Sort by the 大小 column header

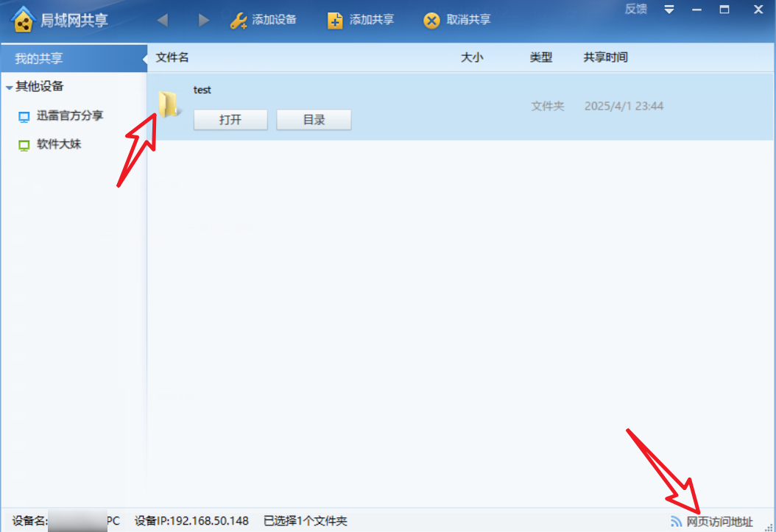472,58
